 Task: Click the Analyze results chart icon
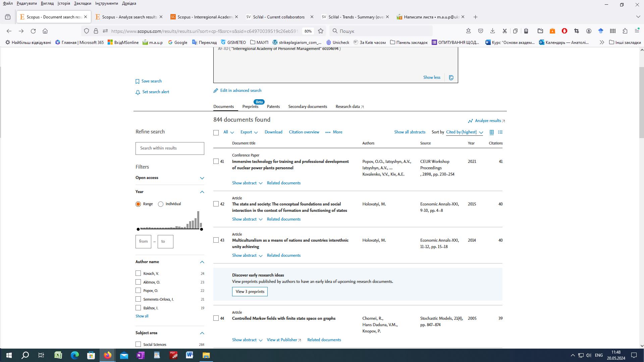470,121
